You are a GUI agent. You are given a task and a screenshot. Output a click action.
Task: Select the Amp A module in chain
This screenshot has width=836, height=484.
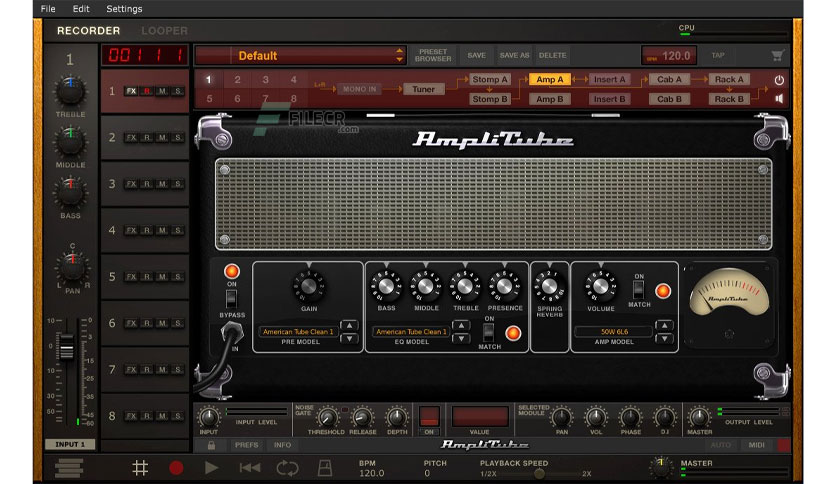[550, 79]
